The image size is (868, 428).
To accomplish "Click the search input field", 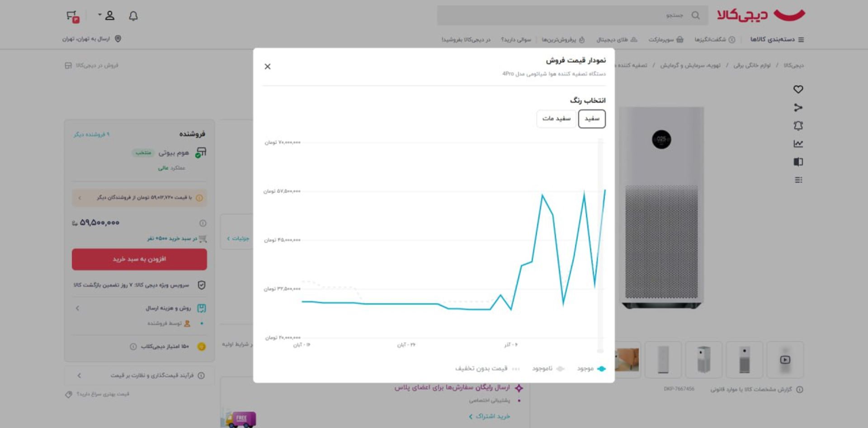I will click(565, 16).
